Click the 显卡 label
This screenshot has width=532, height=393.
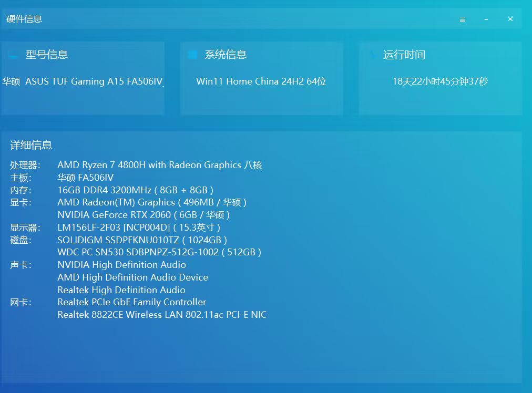tap(21, 203)
